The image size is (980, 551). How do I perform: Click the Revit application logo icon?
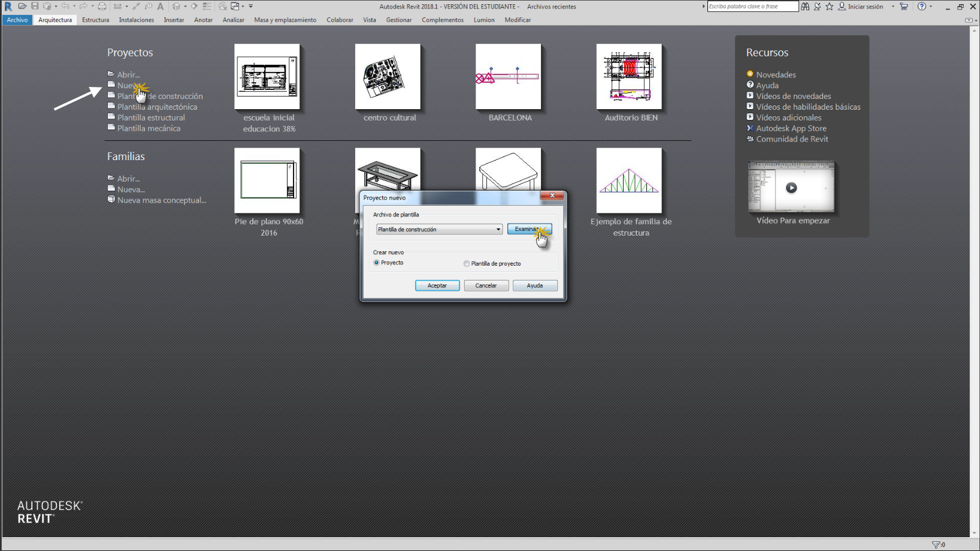click(x=8, y=7)
